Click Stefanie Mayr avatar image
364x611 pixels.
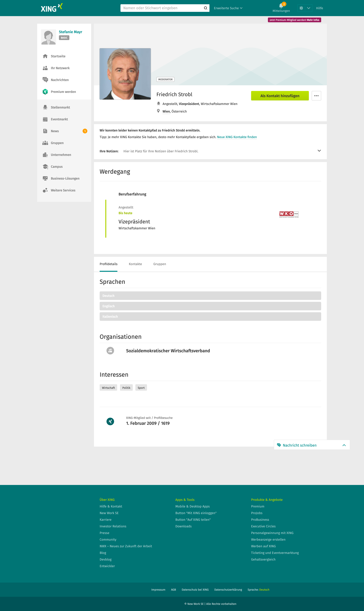(x=49, y=37)
